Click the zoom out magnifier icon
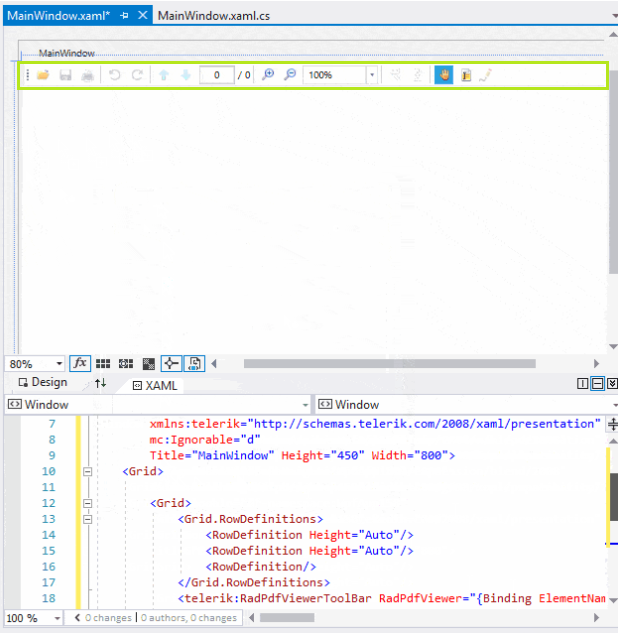 tap(290, 75)
